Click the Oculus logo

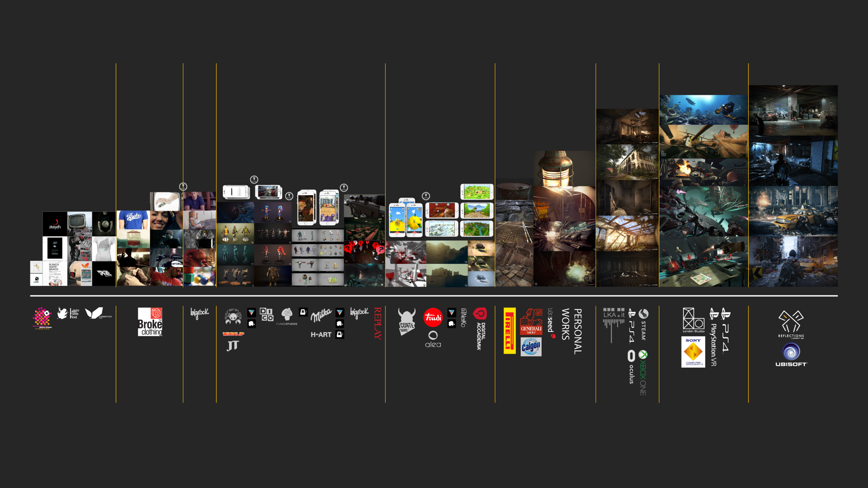coord(631,367)
